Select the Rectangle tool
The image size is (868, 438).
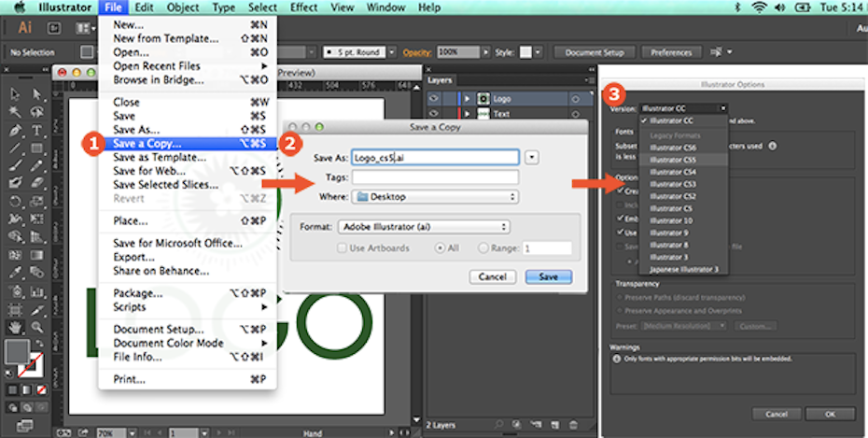pos(37,148)
